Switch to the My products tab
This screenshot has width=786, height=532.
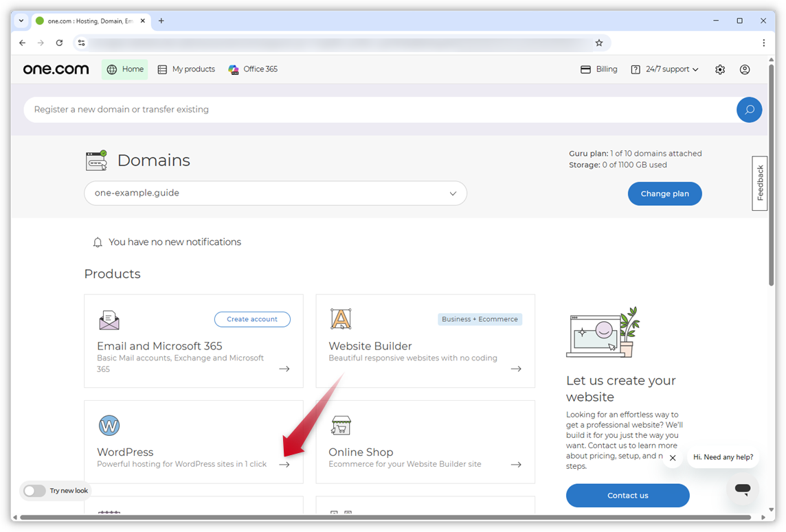(186, 69)
